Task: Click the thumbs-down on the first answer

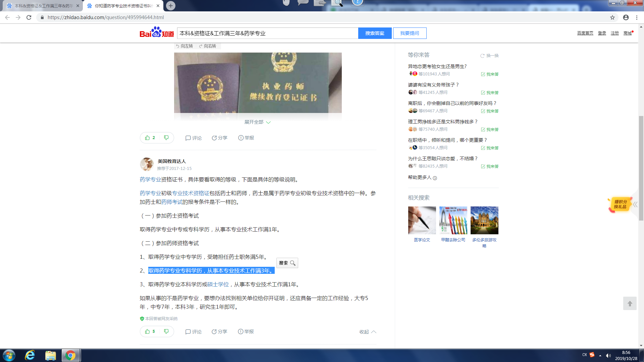Action: click(166, 138)
